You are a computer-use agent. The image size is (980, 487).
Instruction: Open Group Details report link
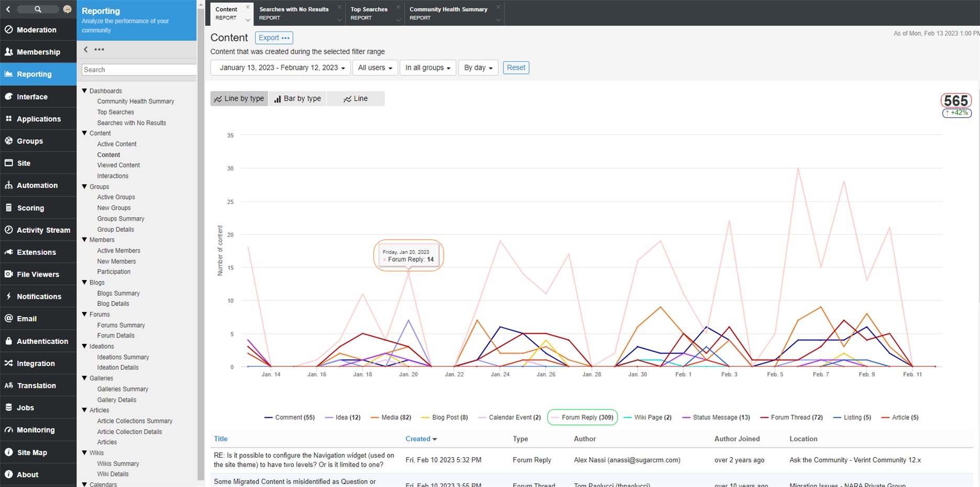(116, 230)
